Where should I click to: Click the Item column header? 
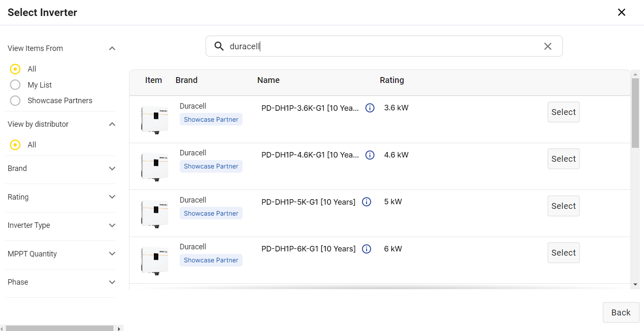[x=154, y=80]
